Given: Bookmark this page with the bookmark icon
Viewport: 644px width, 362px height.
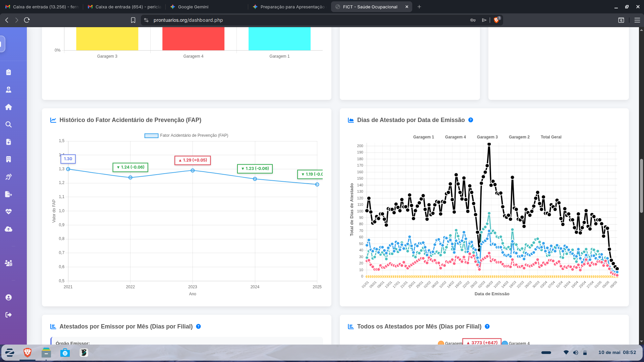Looking at the screenshot, I should [x=133, y=20].
